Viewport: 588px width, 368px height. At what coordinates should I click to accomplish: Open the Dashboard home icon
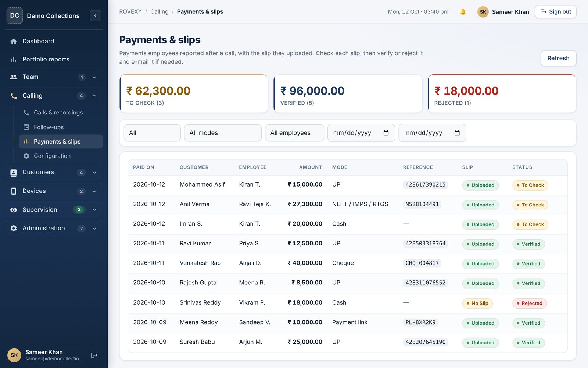pyautogui.click(x=14, y=42)
